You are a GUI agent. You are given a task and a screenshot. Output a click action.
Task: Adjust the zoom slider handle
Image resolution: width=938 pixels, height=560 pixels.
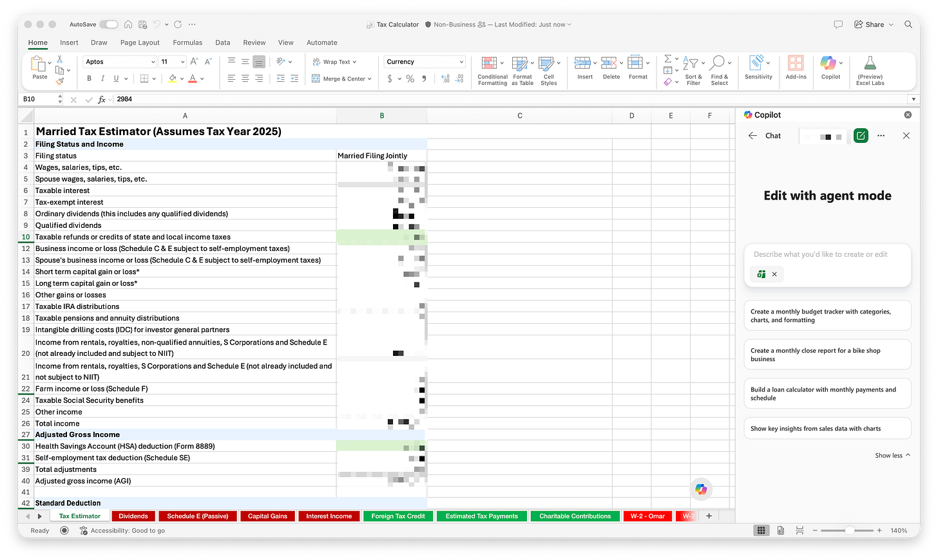(850, 530)
